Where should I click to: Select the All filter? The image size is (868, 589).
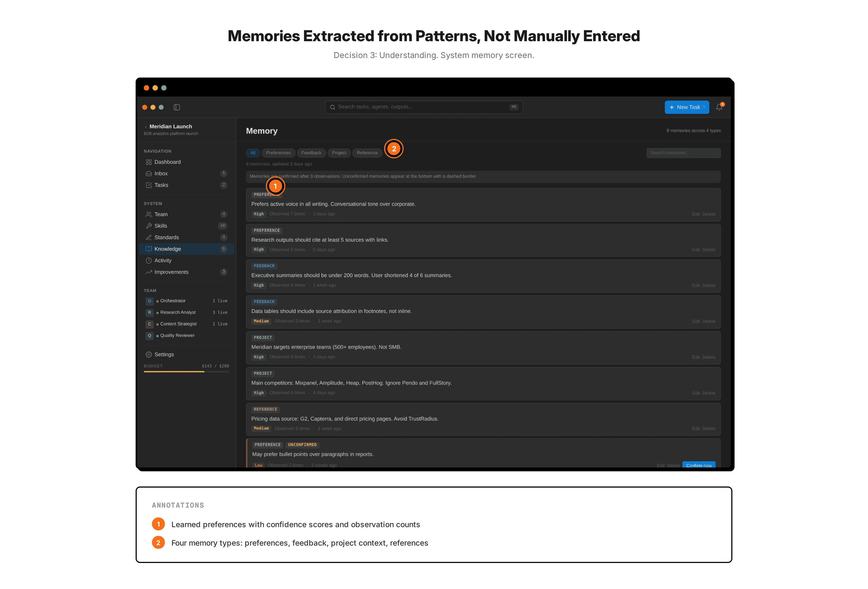[253, 153]
